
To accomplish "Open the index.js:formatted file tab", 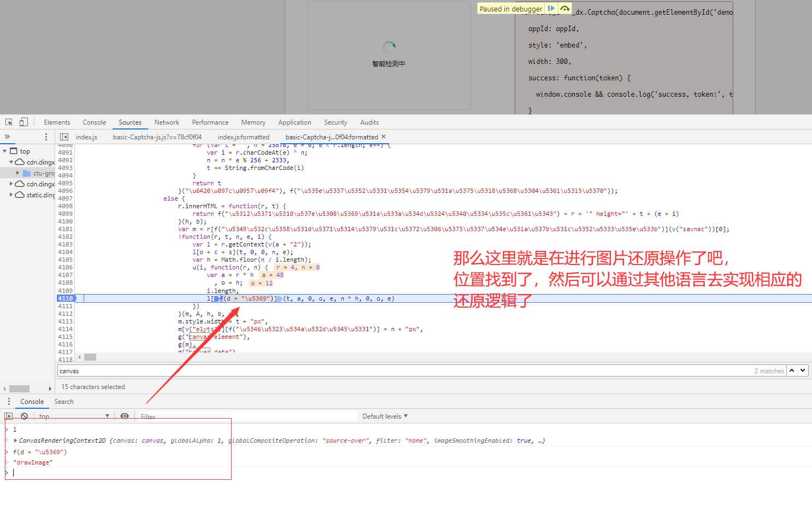I will pyautogui.click(x=243, y=137).
